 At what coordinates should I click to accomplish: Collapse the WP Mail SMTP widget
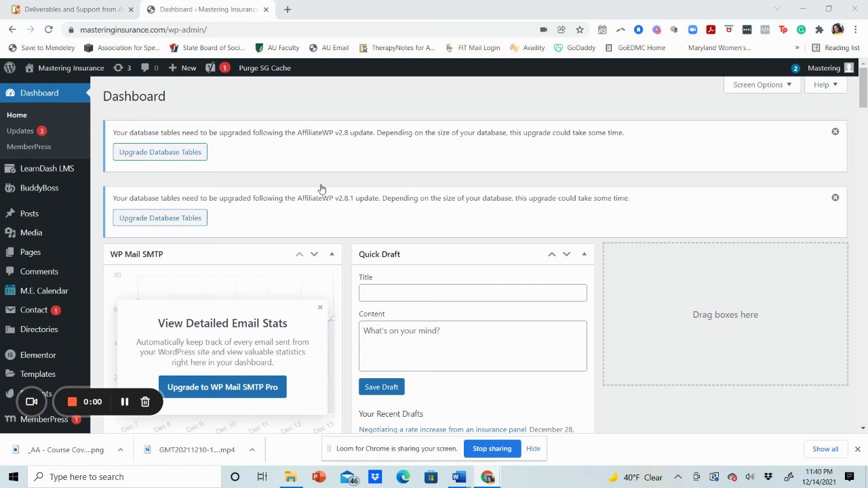pyautogui.click(x=332, y=254)
